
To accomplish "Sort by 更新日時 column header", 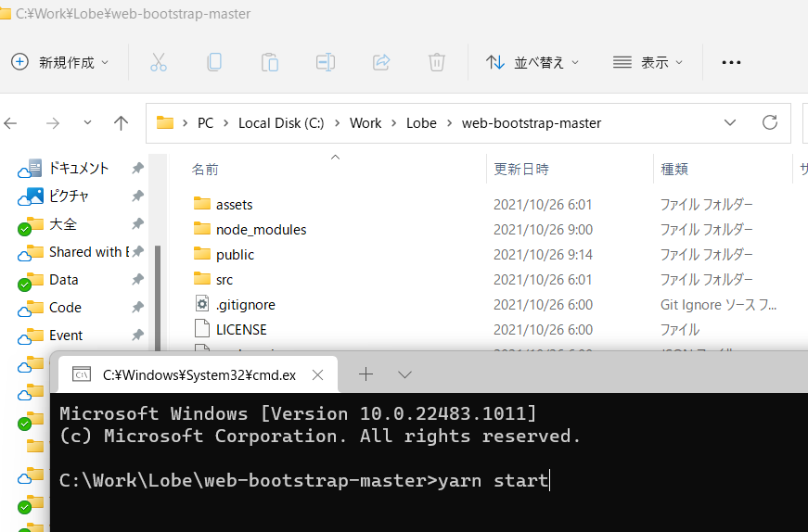I will (521, 169).
